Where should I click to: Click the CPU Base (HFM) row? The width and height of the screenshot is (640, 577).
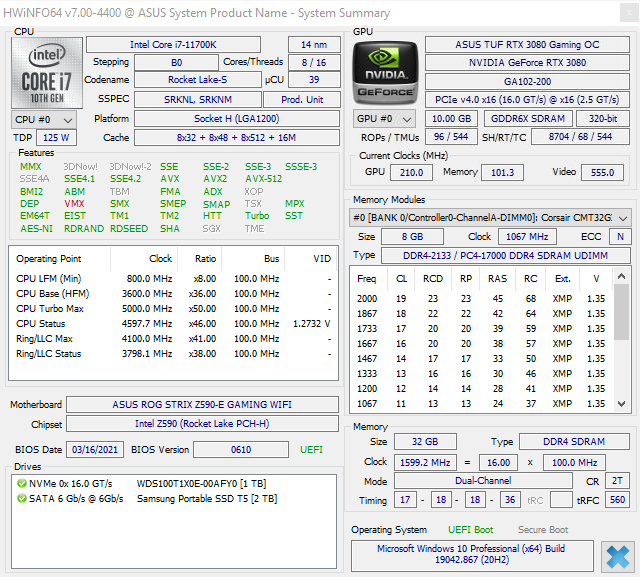[173, 294]
